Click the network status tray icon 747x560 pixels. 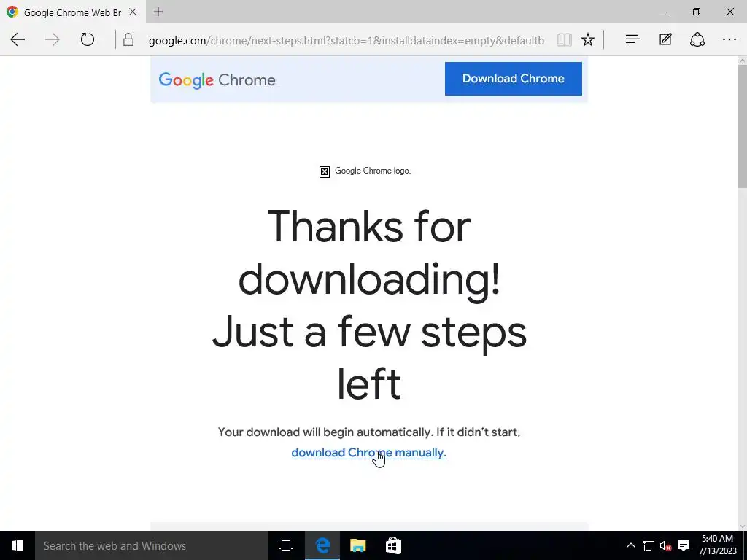(649, 545)
